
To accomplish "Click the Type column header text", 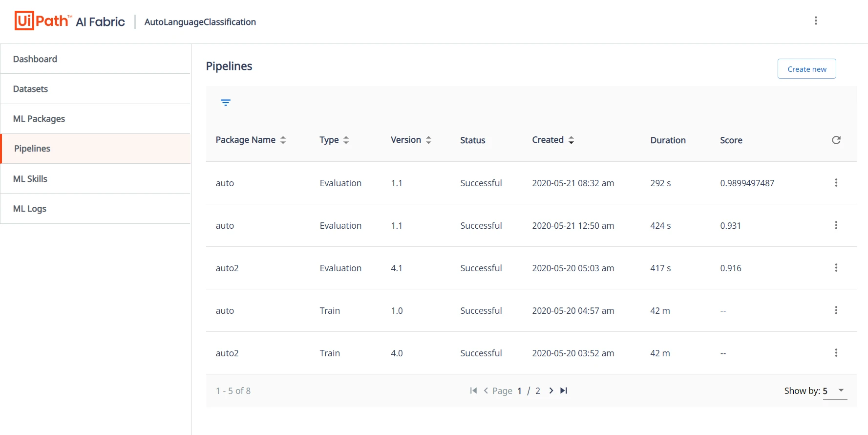I will coord(329,140).
